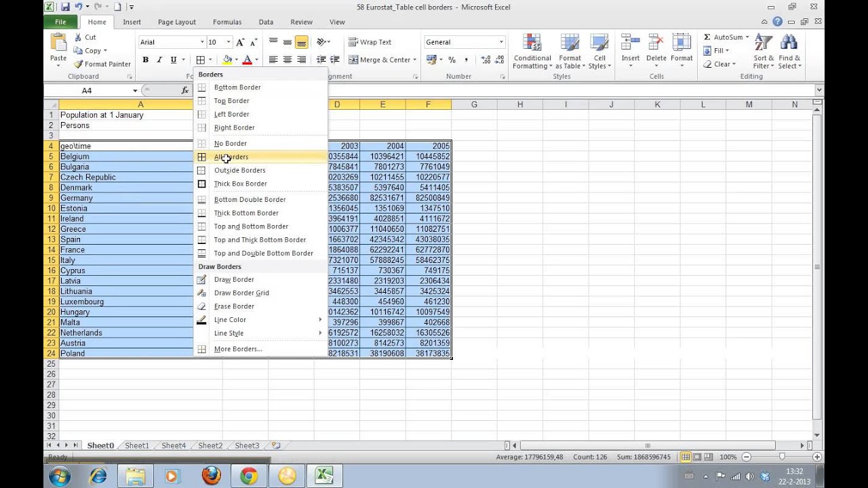The height and width of the screenshot is (488, 868).
Task: Expand Line Color submenu
Action: click(x=260, y=319)
